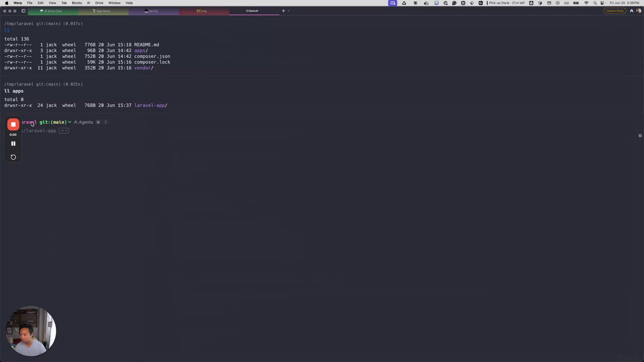Click the Agents mode button in prompt
644x362 pixels.
tap(84, 122)
